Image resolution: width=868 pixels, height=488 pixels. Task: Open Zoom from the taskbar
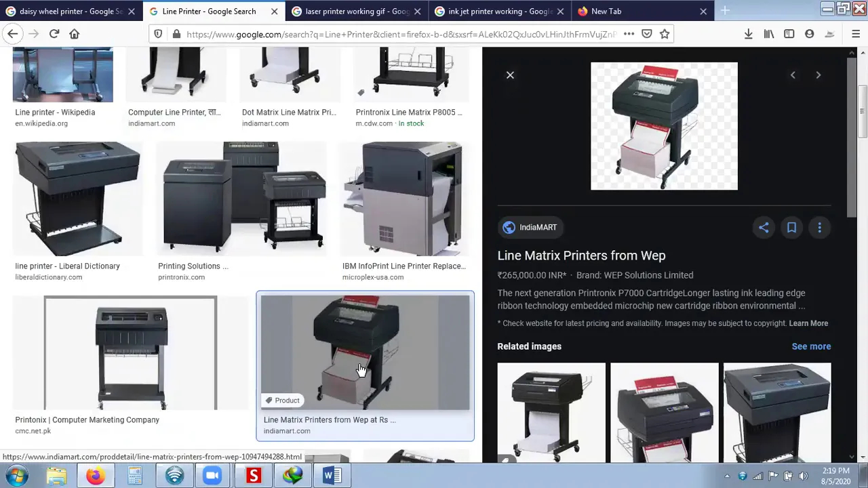[x=212, y=476]
